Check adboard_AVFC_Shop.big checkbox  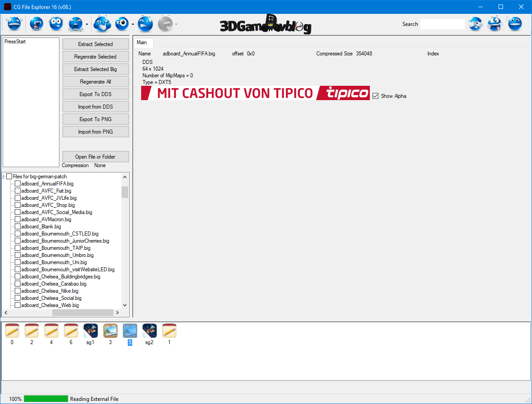(x=17, y=205)
